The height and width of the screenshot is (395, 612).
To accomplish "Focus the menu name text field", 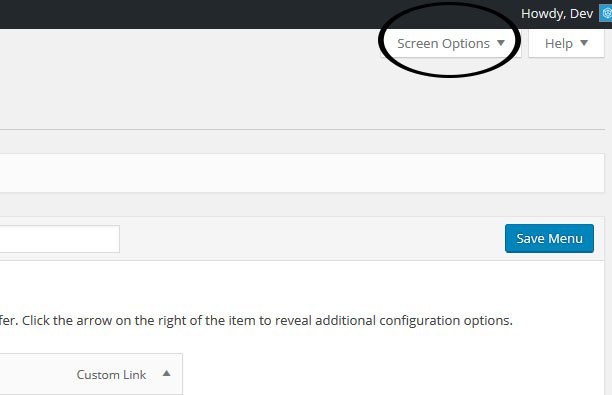I will (x=60, y=239).
